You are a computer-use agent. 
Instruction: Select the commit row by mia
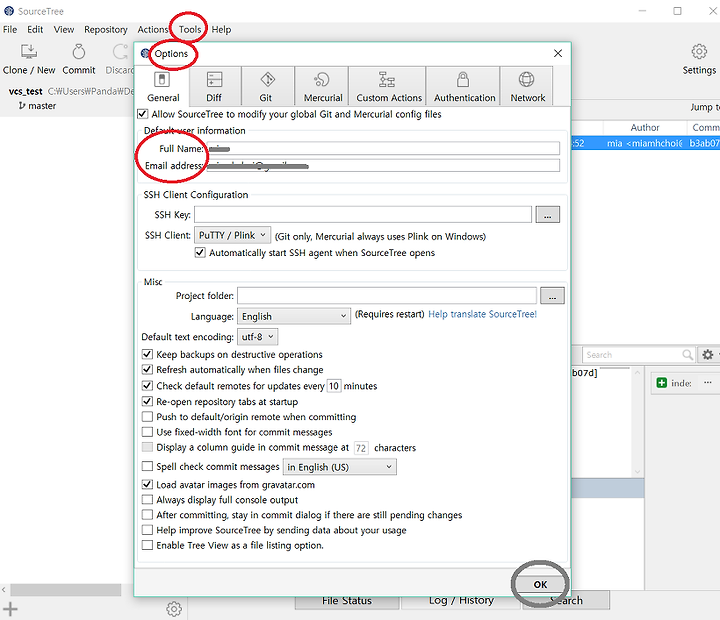645,143
